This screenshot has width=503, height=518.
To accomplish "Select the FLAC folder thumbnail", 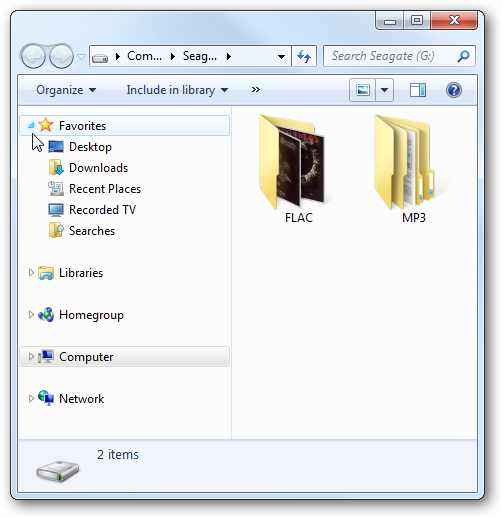I will point(292,162).
